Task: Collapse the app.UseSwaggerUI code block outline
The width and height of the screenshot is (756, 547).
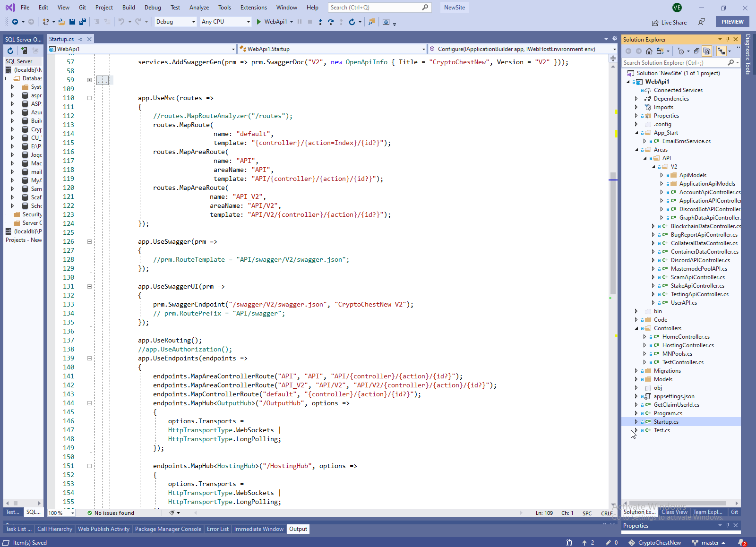Action: 89,287
